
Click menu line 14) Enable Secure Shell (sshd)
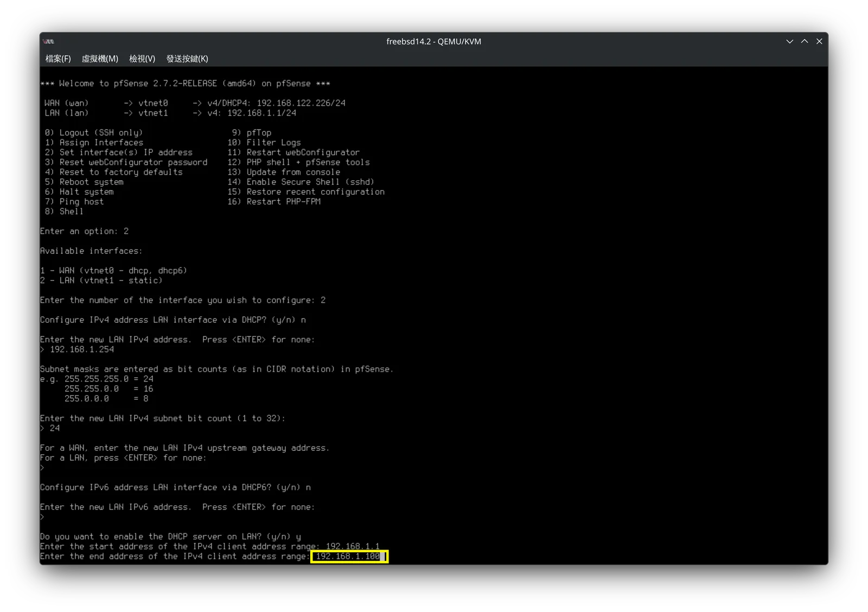301,182
